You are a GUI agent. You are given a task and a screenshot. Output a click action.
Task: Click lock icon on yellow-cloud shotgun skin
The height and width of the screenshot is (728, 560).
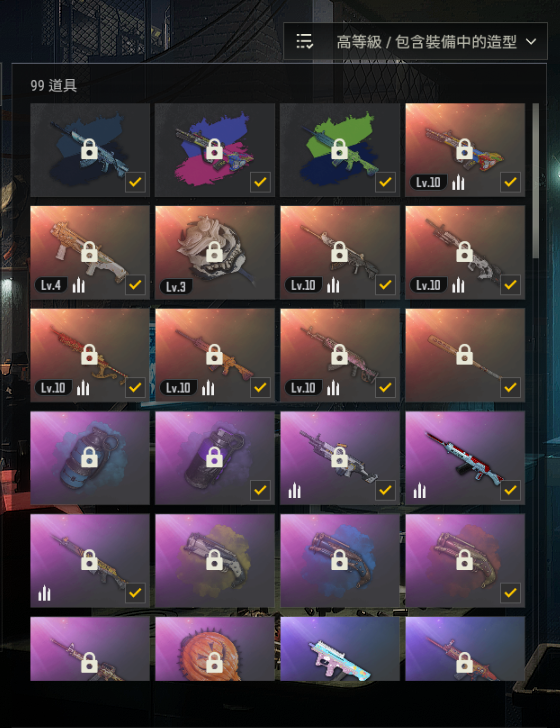(x=214, y=560)
